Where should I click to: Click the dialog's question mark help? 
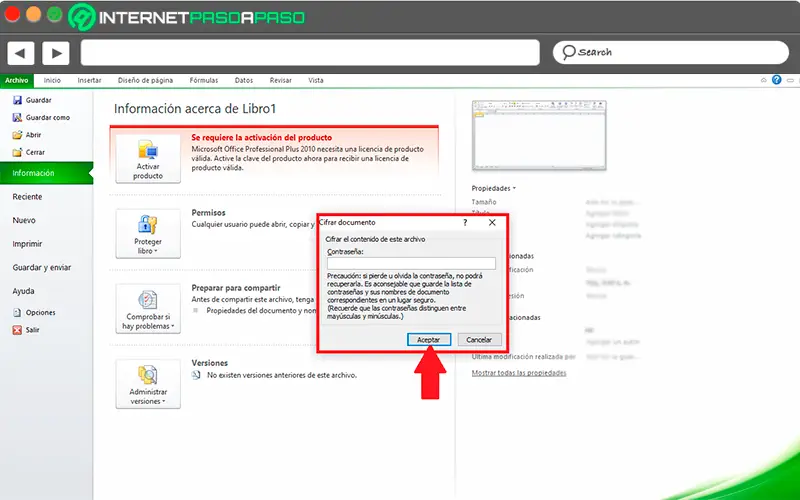(465, 222)
